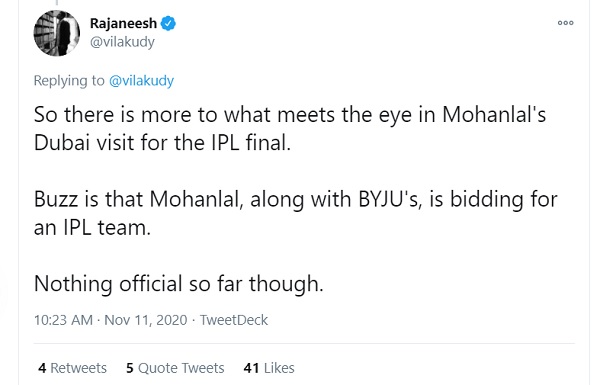View the 5 Quote Tweets list

coord(175,368)
